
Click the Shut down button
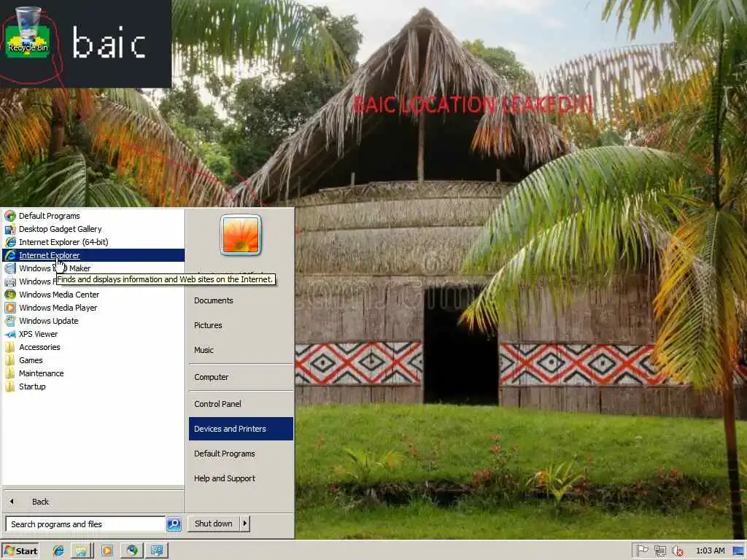[x=214, y=524]
